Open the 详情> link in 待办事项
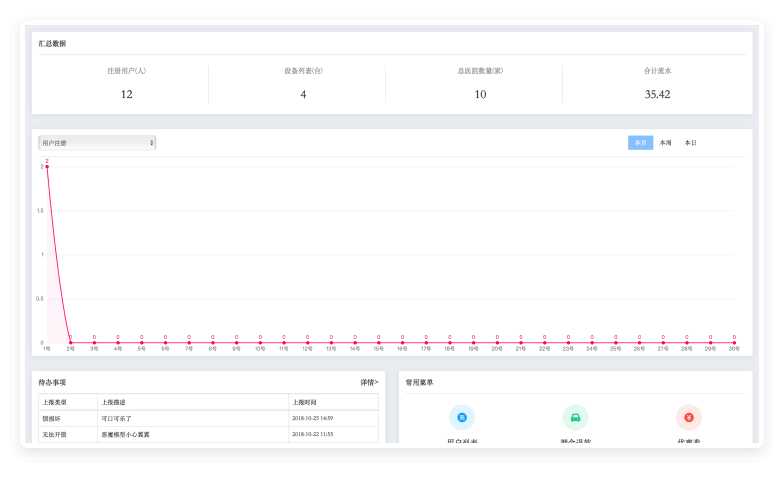Screen dimensions: 784x480 (369, 382)
